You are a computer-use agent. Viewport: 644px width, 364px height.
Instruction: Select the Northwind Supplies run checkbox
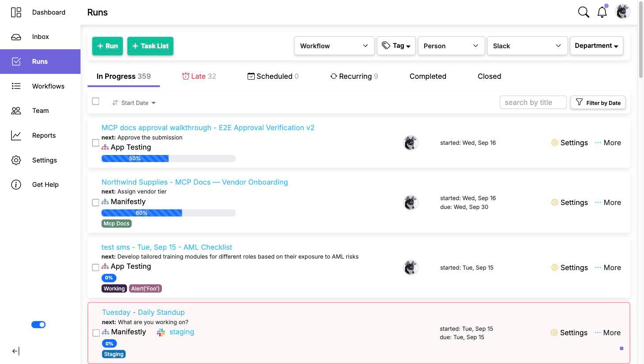[x=96, y=202]
